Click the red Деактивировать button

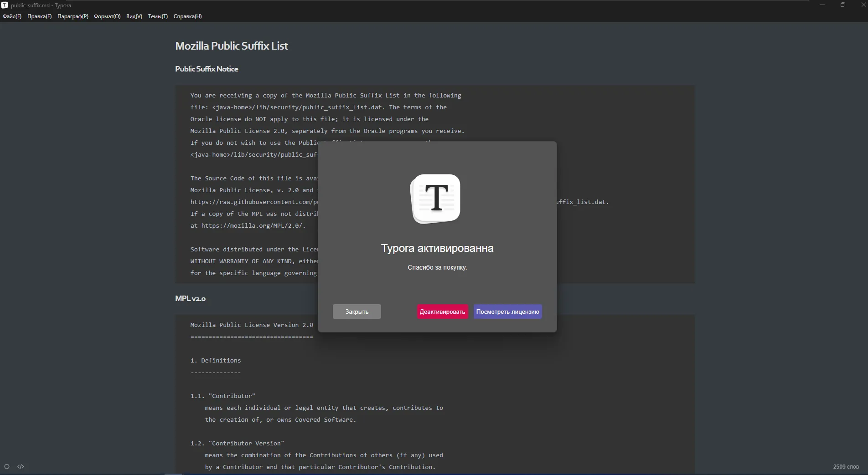click(x=442, y=312)
